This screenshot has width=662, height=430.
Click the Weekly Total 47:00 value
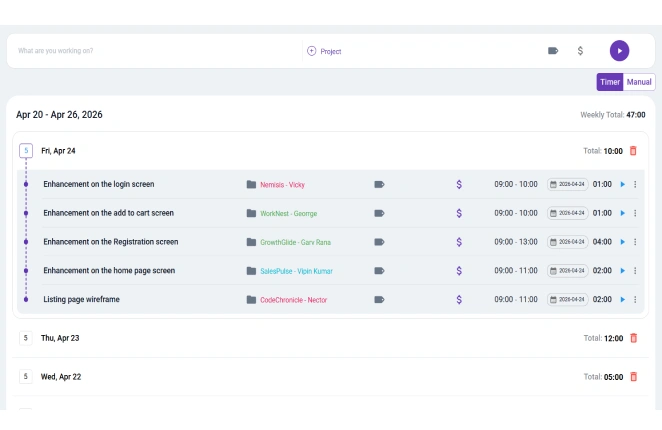pyautogui.click(x=636, y=115)
